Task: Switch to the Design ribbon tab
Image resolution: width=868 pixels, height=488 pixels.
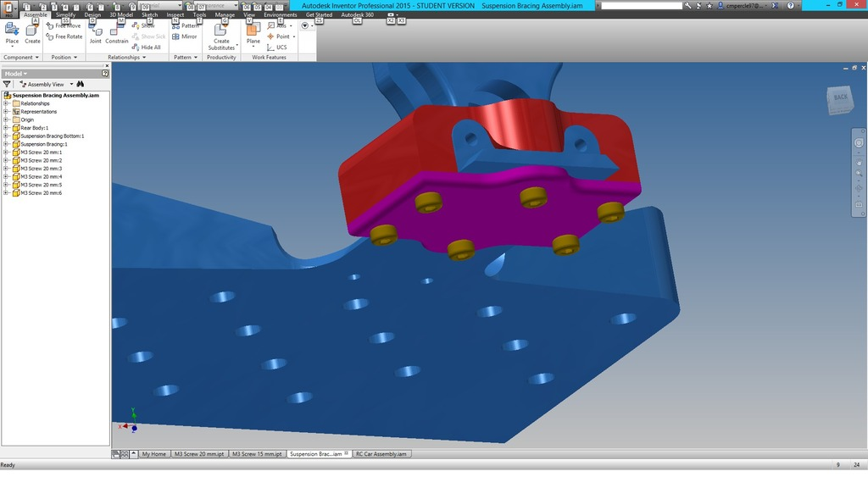Action: (92, 15)
